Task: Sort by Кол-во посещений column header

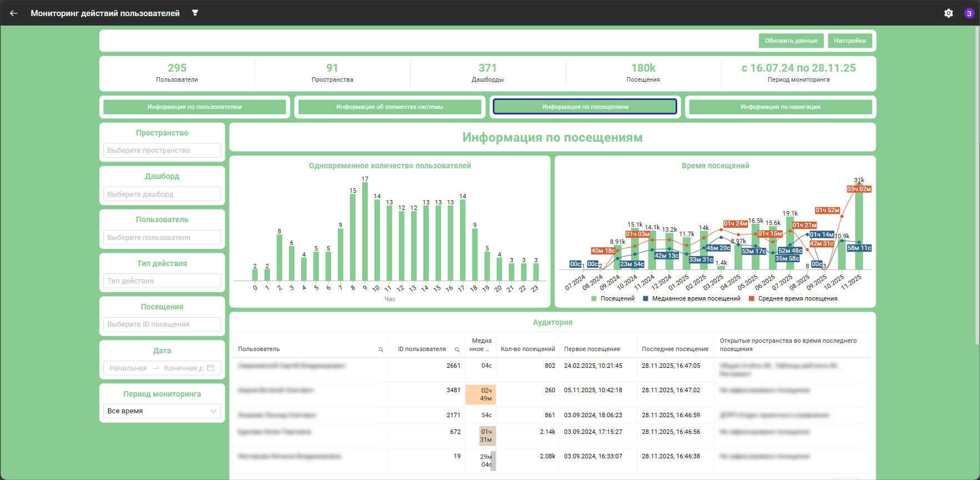Action: coord(528,349)
